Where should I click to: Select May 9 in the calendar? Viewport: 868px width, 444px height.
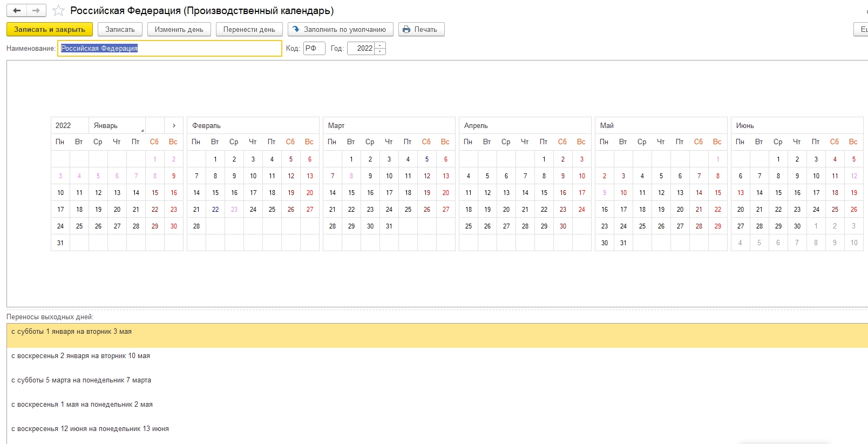point(604,193)
